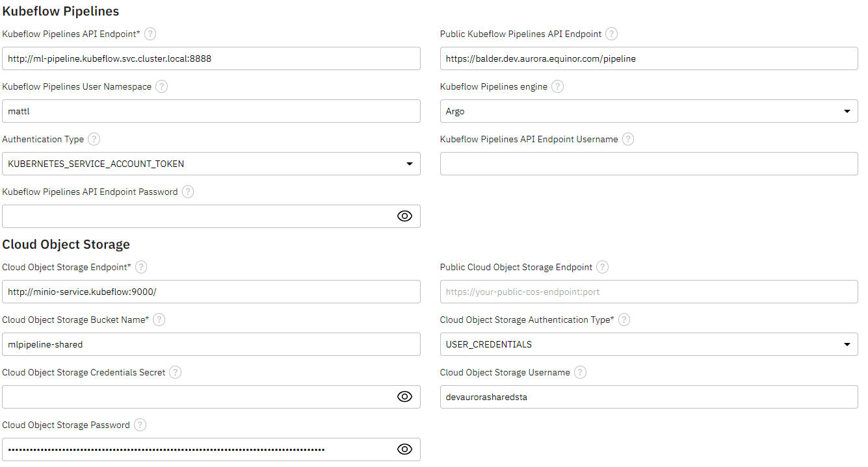Show the Kubeflow Pipelines API Endpoint Password value

point(404,216)
